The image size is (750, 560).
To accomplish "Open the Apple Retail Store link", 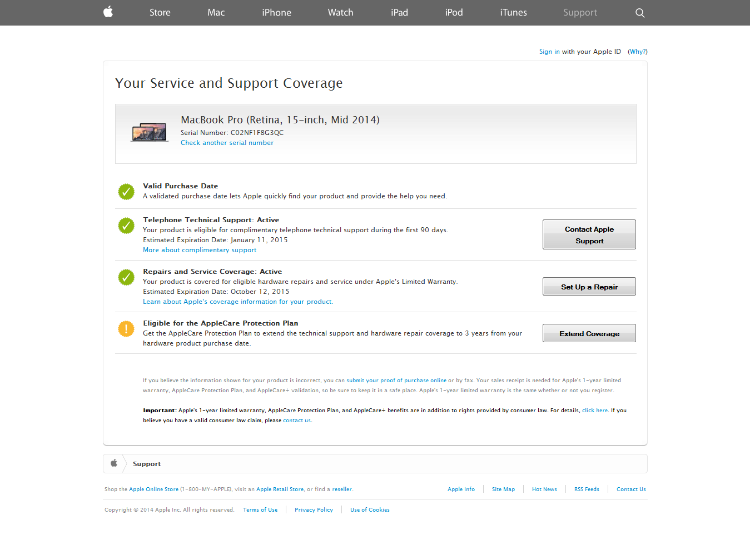I will point(280,489).
